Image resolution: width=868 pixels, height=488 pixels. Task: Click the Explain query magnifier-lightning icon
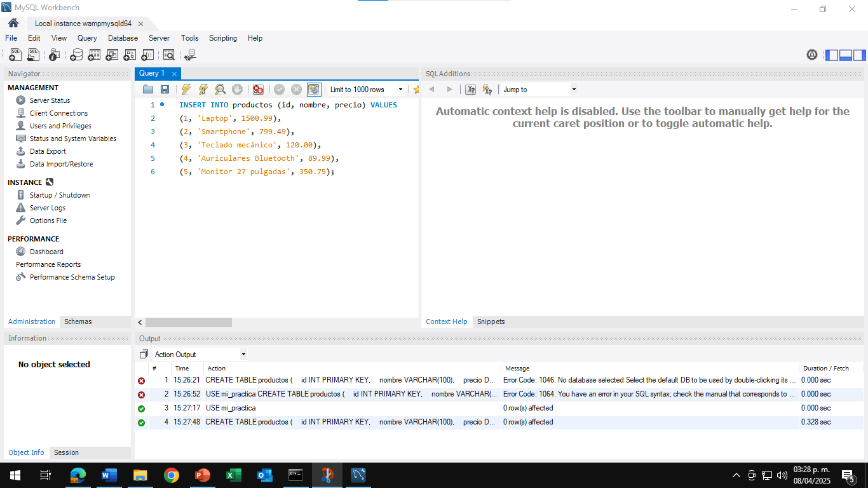(x=220, y=90)
